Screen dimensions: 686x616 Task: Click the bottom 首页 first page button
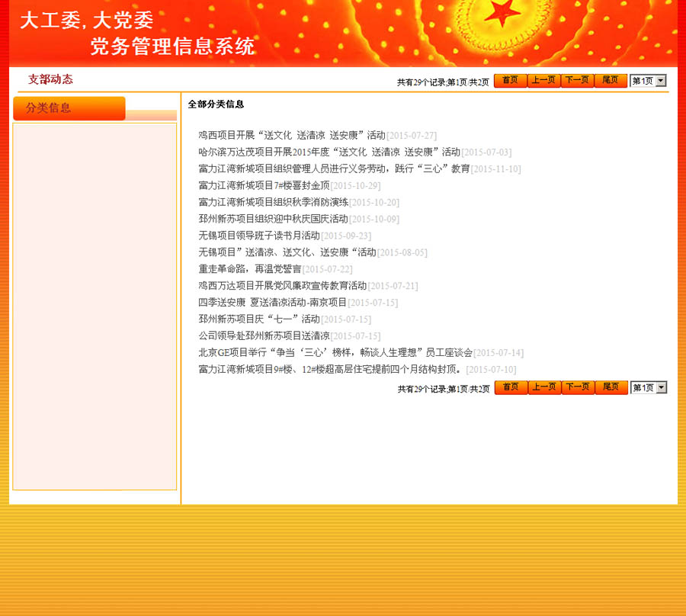click(511, 387)
